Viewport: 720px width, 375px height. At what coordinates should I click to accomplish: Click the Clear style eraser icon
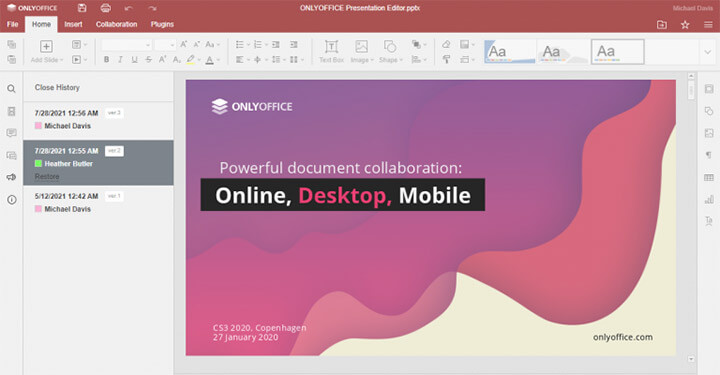[446, 45]
